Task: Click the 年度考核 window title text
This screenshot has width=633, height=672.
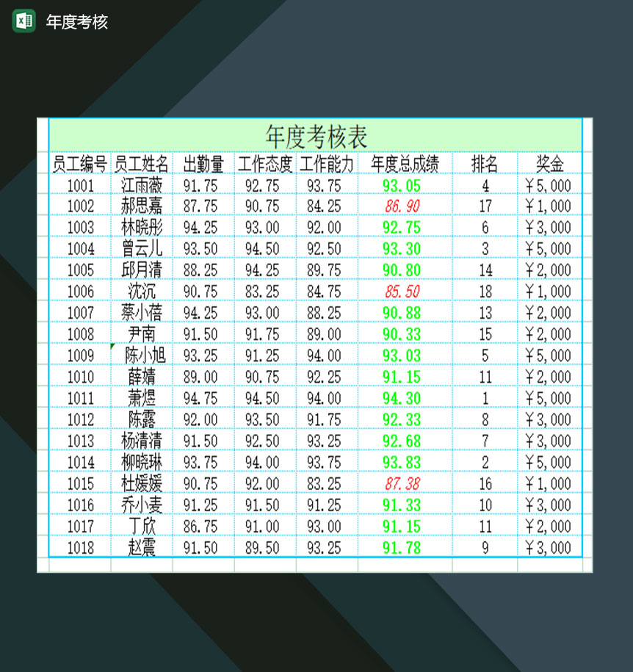Action: 76,22
